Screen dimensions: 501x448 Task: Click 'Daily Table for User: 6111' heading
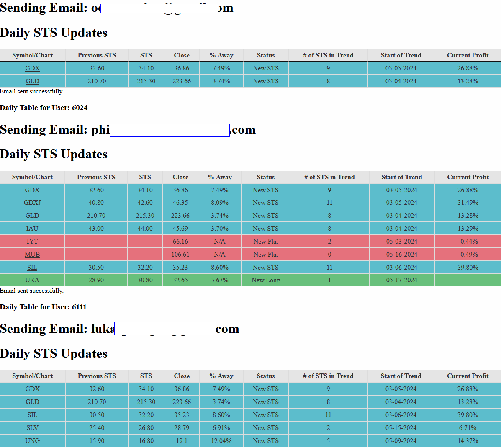(44, 307)
